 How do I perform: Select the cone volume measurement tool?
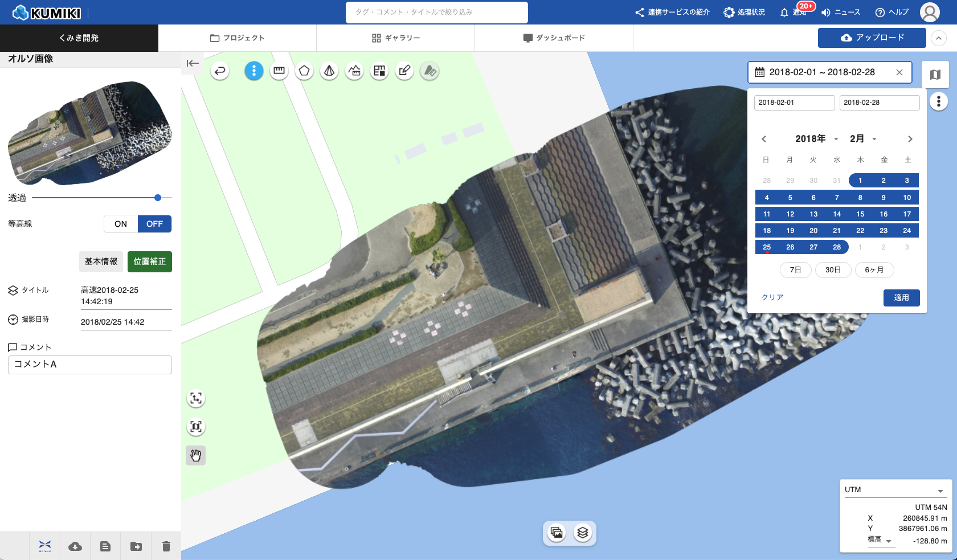click(329, 71)
